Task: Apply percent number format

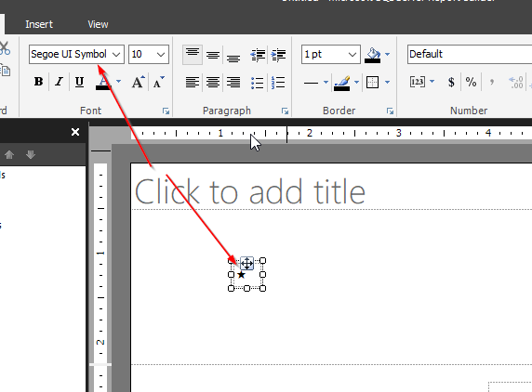Action: (x=471, y=82)
